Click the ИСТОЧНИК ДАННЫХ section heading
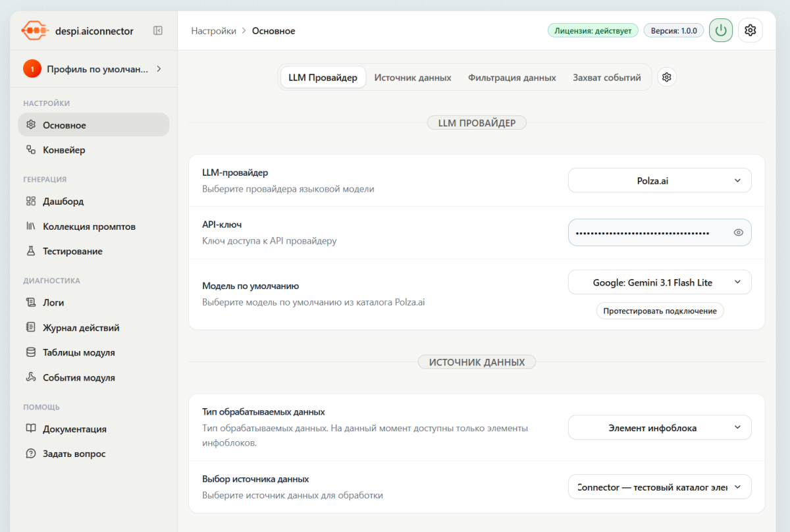 point(477,362)
